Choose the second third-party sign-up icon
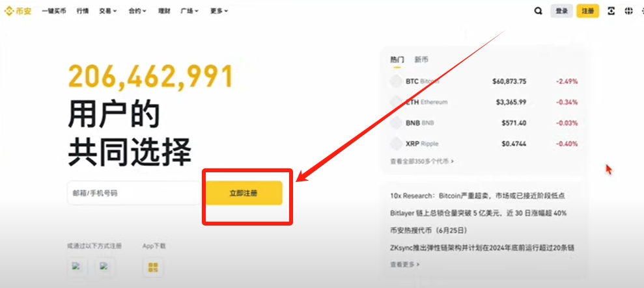Viewport: 644px width, 288px height. (x=105, y=267)
